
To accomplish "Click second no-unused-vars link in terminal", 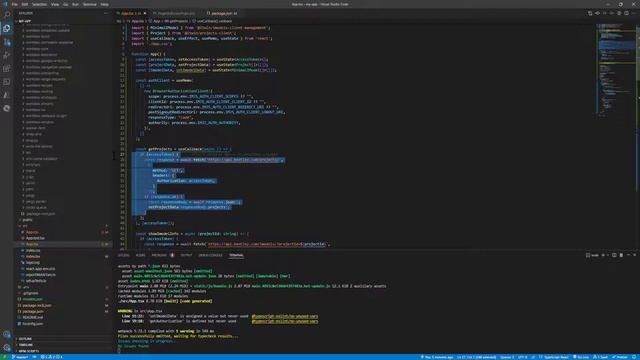I will 284,321.
